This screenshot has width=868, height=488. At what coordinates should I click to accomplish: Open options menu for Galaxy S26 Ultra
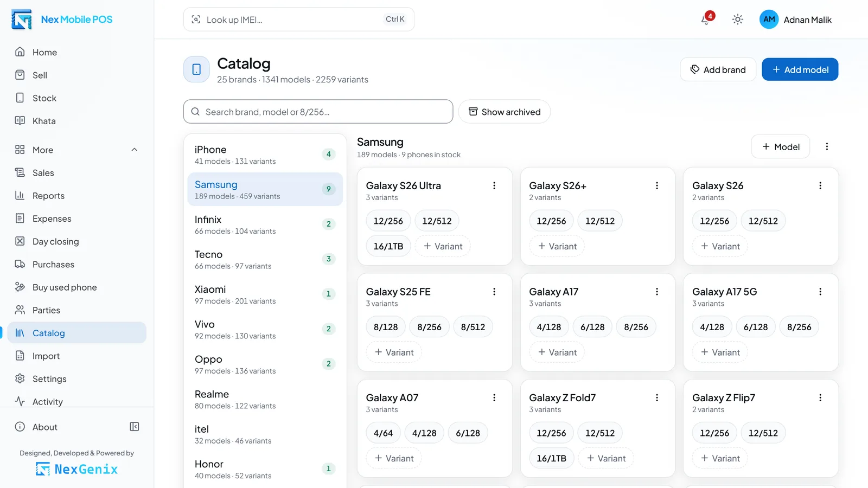[x=494, y=185]
